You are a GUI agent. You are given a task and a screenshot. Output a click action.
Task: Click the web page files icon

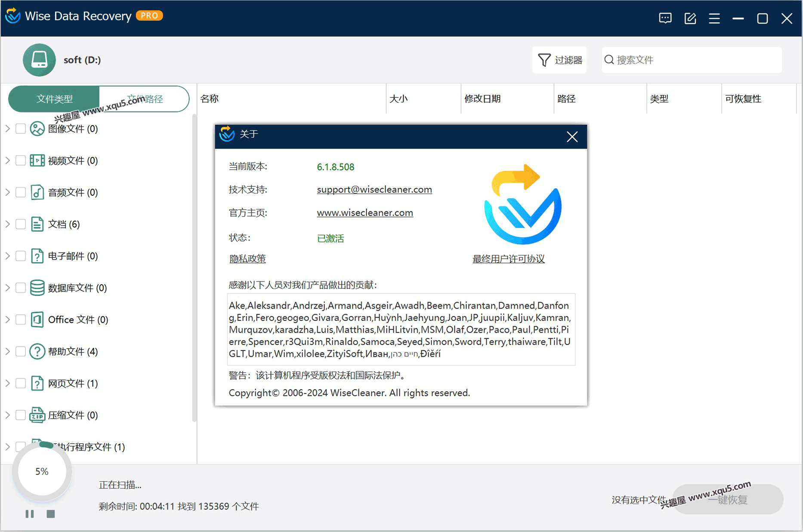pos(37,384)
